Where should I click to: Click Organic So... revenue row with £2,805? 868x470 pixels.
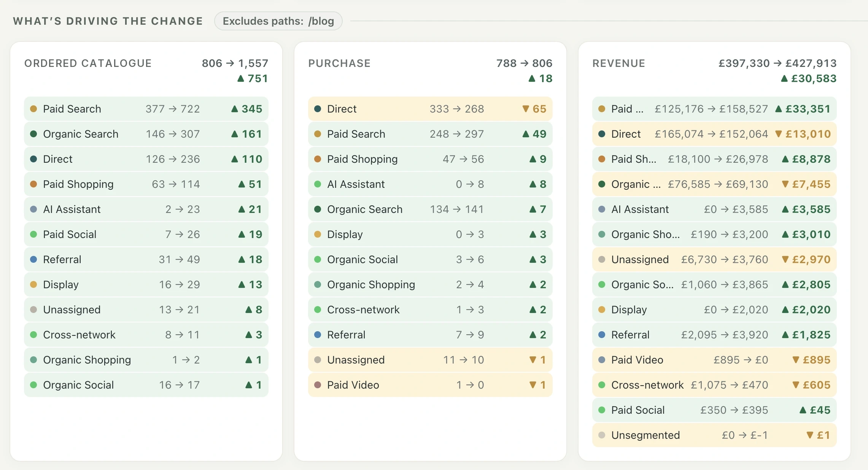[714, 284]
